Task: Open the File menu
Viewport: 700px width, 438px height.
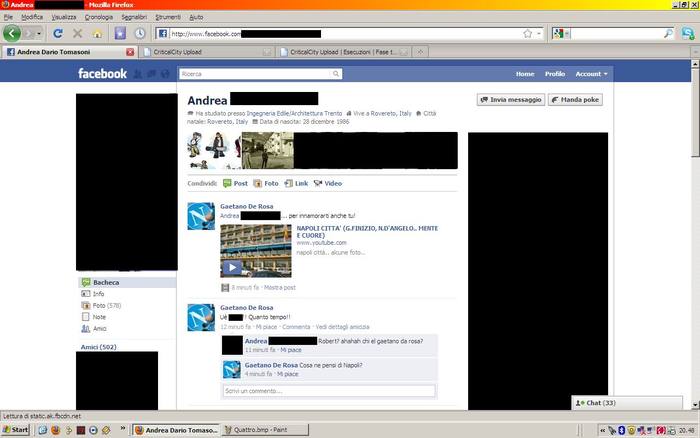Action: (8, 17)
